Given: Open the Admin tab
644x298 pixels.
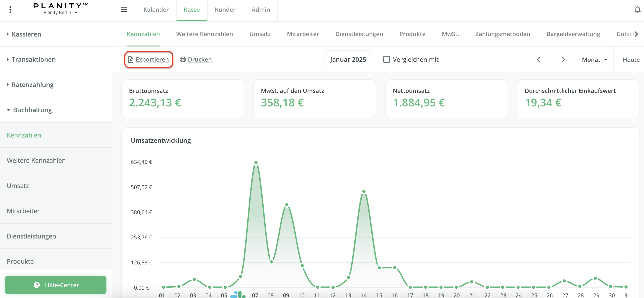Looking at the screenshot, I should click(260, 10).
